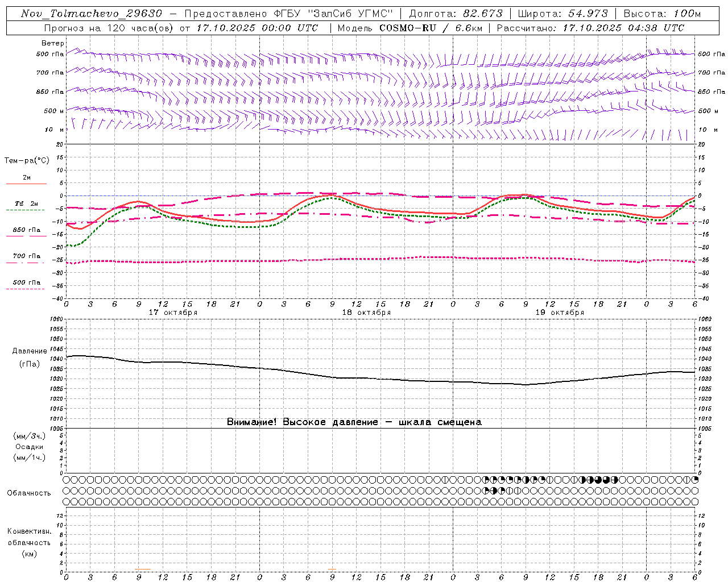Click the Модель COSMO-RU / 6.6км label
This screenshot has height=582, width=728.
point(410,28)
